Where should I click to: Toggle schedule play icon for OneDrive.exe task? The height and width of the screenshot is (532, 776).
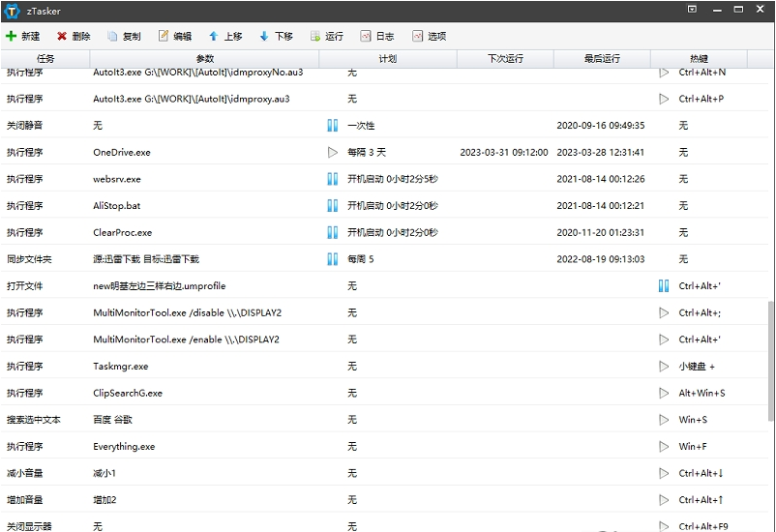333,152
